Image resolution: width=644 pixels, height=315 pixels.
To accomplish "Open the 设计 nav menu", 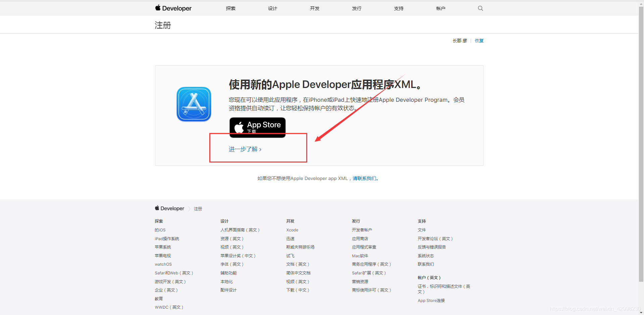I will (273, 8).
